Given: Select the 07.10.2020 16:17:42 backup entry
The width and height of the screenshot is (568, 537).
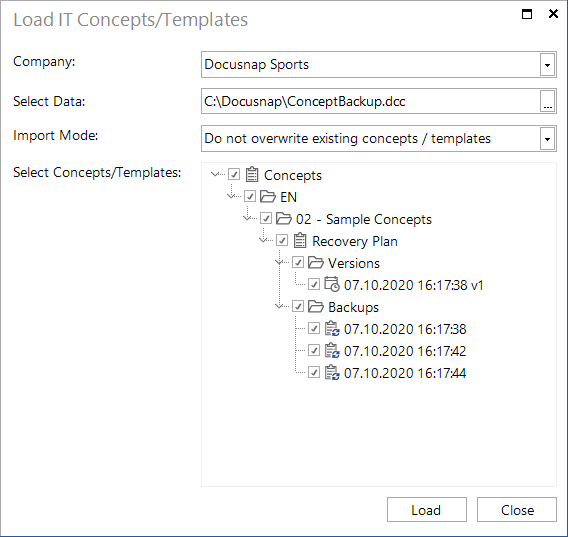Looking at the screenshot, I should click(x=405, y=351).
